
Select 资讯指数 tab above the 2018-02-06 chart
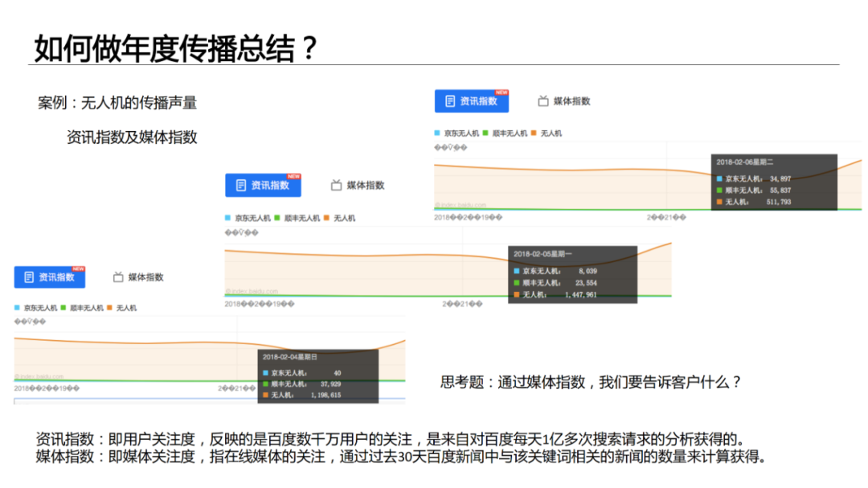point(472,101)
